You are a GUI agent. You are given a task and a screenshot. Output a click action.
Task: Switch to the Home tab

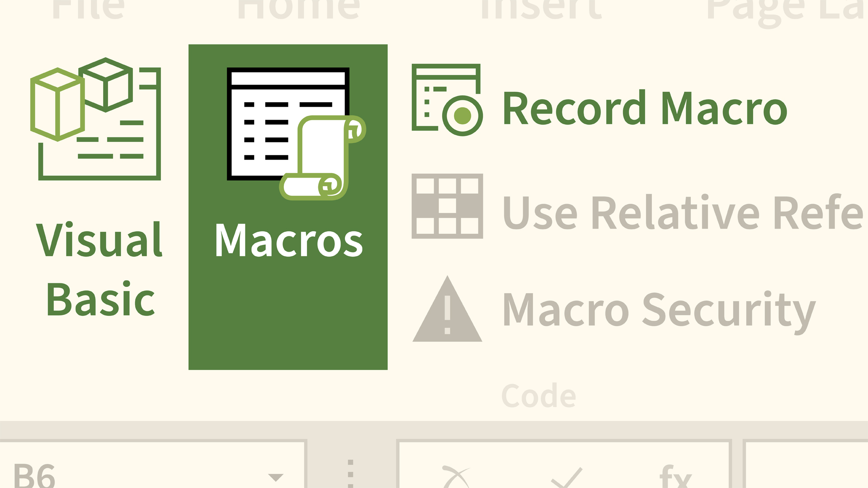coord(298,9)
